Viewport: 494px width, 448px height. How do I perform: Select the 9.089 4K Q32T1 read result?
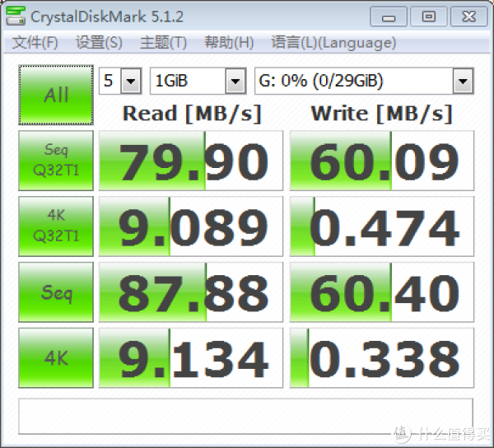coord(191,226)
